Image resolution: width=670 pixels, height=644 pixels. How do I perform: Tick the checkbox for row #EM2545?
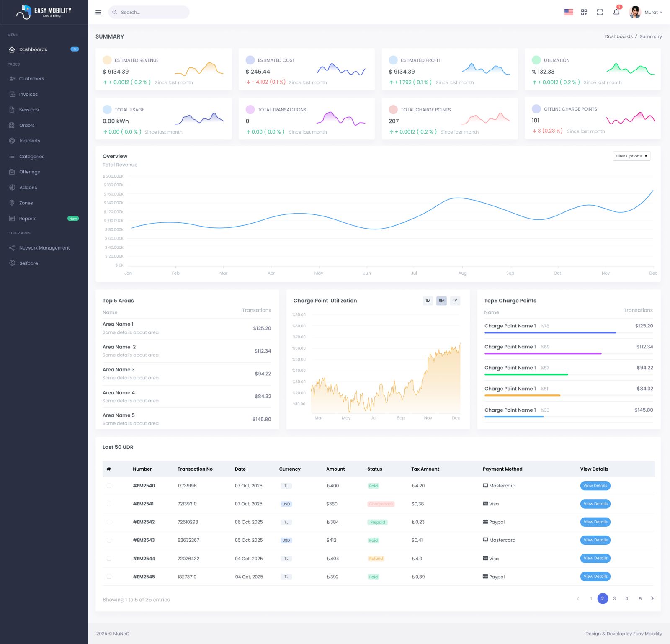point(109,577)
